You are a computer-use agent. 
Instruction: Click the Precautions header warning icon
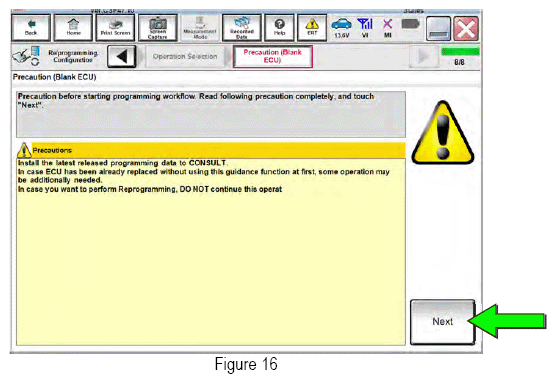coord(24,150)
